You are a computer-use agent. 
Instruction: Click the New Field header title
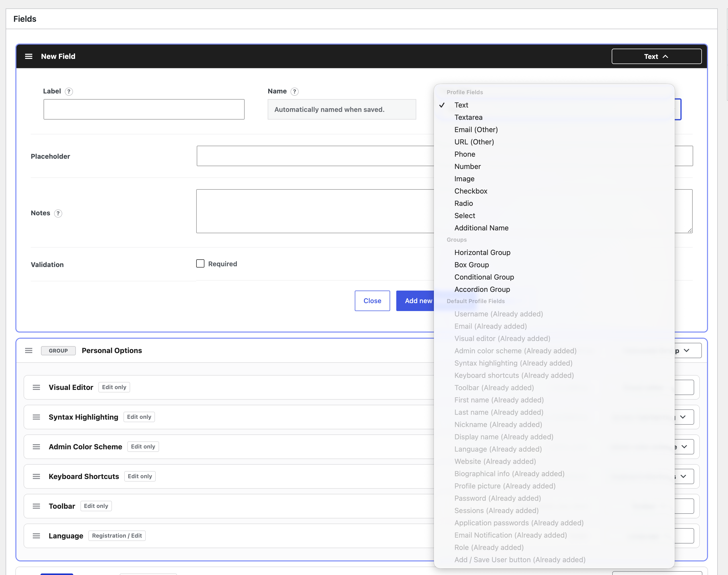coord(58,56)
